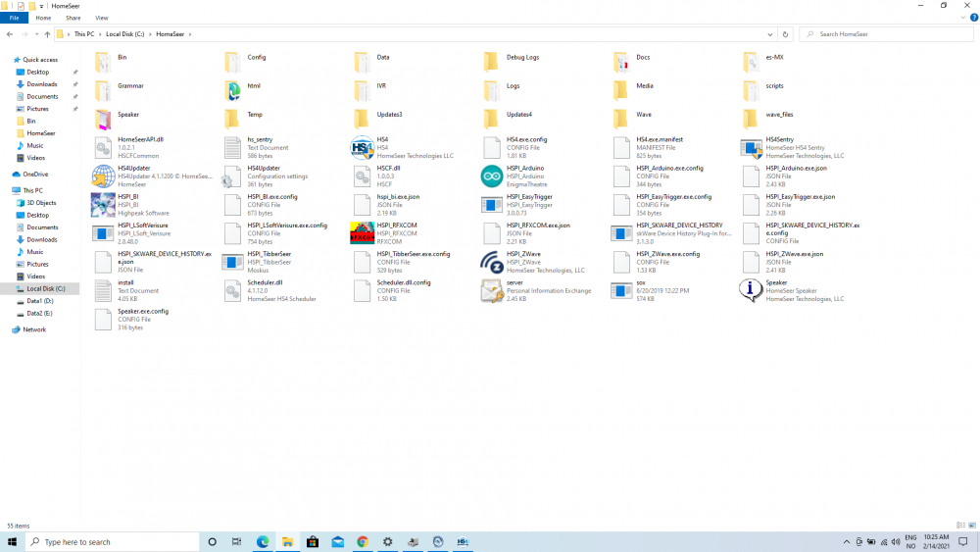Select the HSPI_Arduino plugin icon
Image resolution: width=980 pixels, height=552 pixels.
pos(492,176)
